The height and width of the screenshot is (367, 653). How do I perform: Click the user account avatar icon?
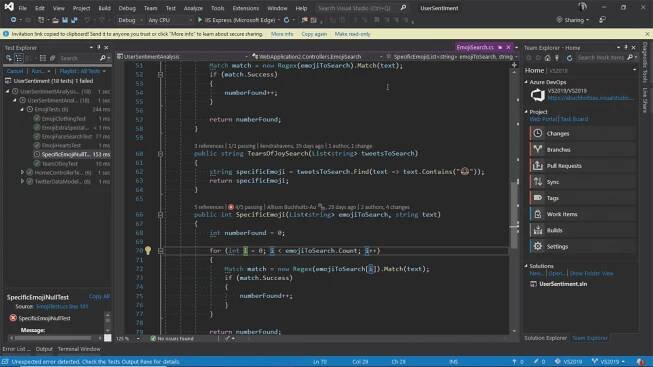(x=583, y=7)
